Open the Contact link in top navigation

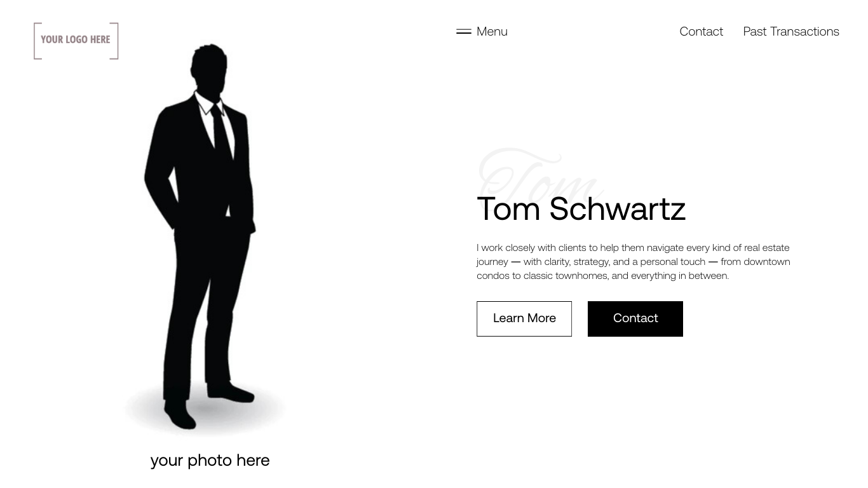(x=701, y=31)
